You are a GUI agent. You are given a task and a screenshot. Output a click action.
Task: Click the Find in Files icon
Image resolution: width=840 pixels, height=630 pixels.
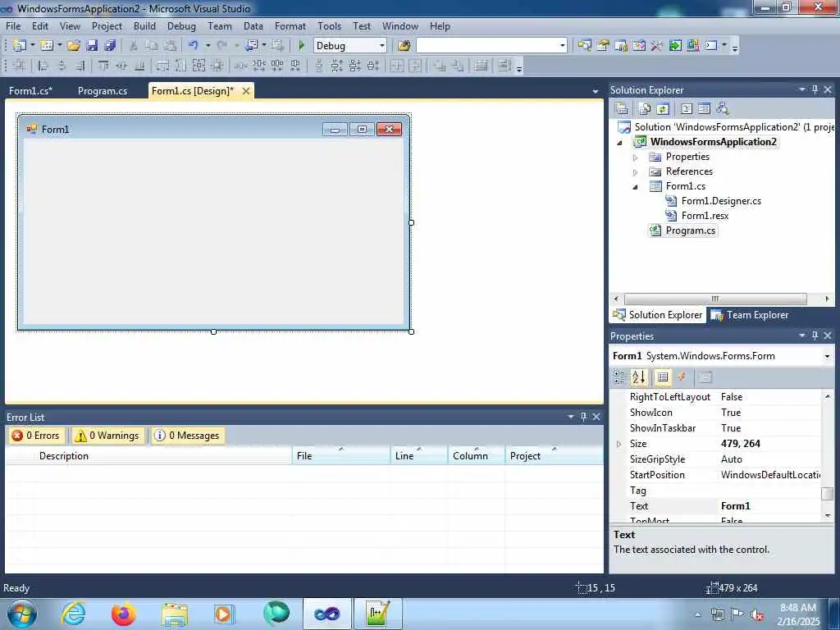404,46
